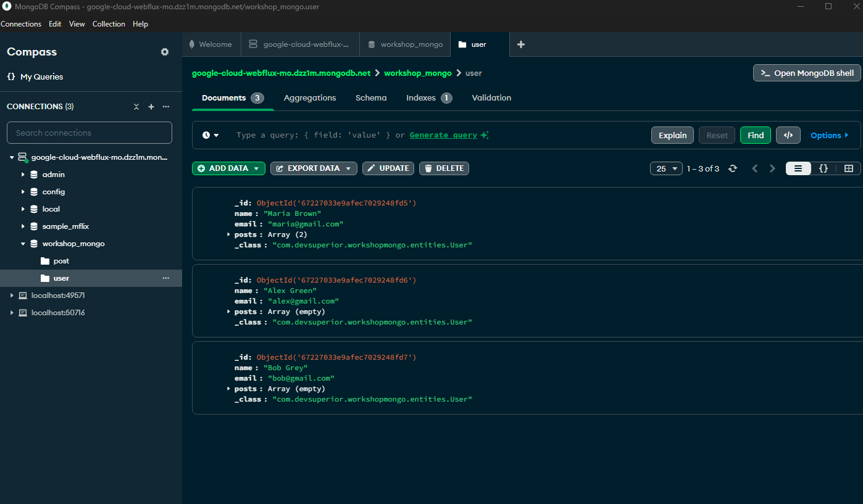The image size is (863, 504).
Task: Click the Search connections input field
Action: click(90, 133)
